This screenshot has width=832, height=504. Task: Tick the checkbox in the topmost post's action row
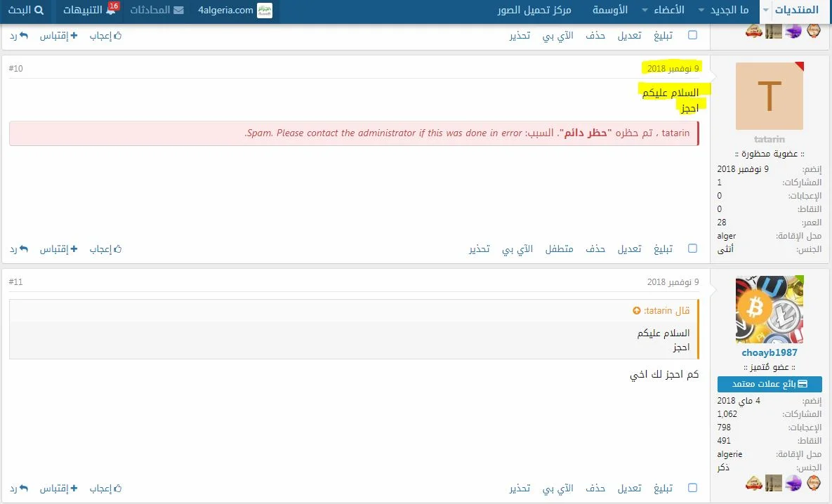[693, 35]
